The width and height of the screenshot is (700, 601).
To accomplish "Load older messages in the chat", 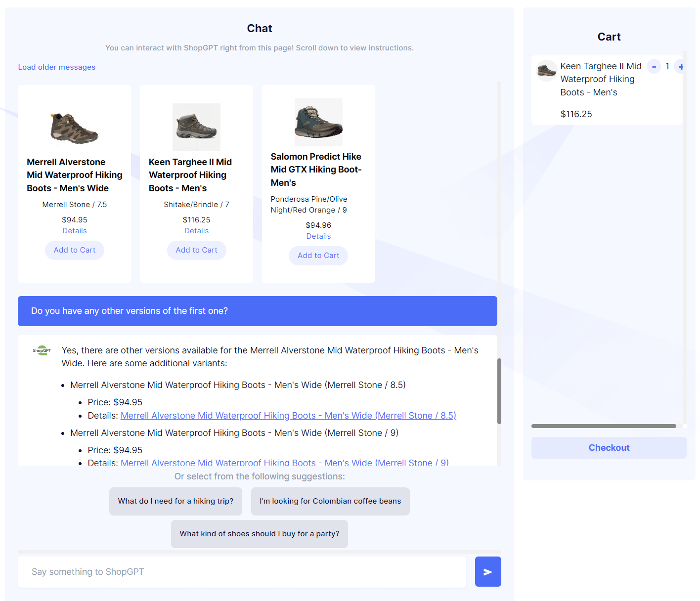I will [57, 67].
